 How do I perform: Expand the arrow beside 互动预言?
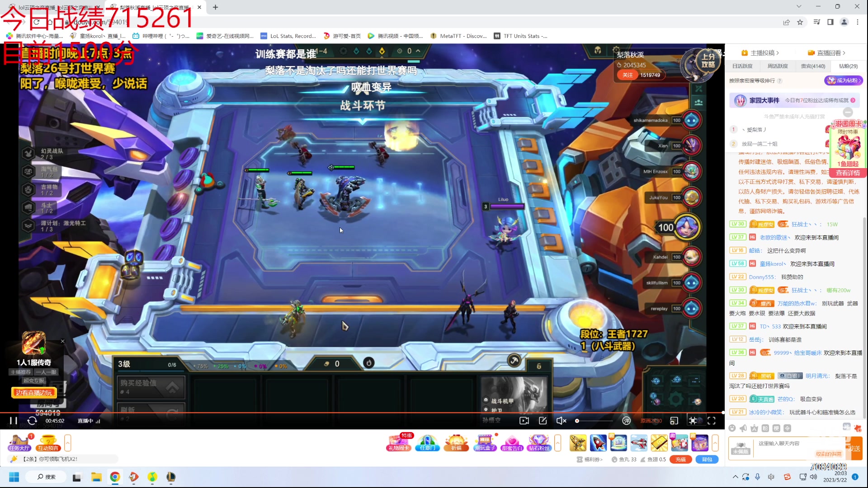click(68, 443)
